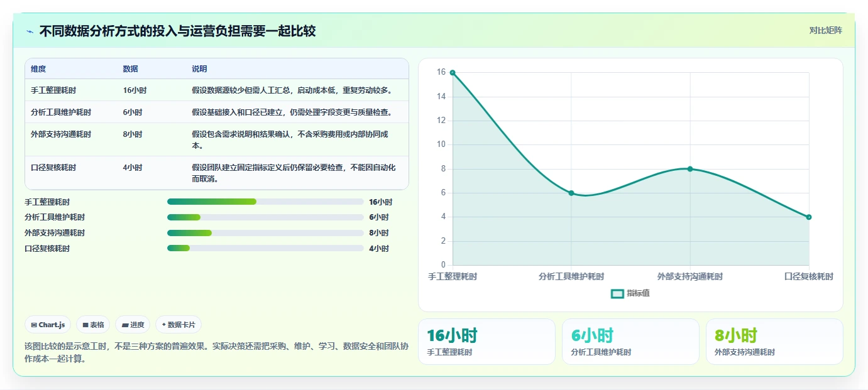This screenshot has width=868, height=390.
Task: Click the 口径复核耗时 table row label
Action: tap(53, 168)
